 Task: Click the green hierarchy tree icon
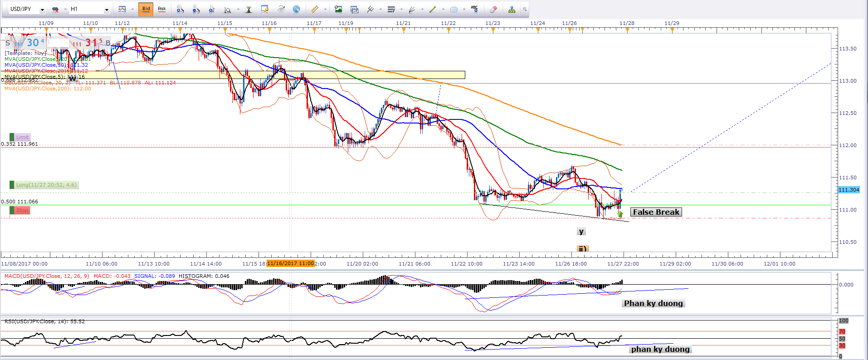[512, 9]
